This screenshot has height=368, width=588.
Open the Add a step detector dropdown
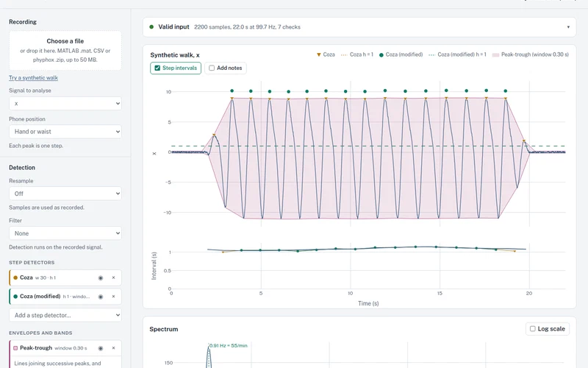coord(65,315)
